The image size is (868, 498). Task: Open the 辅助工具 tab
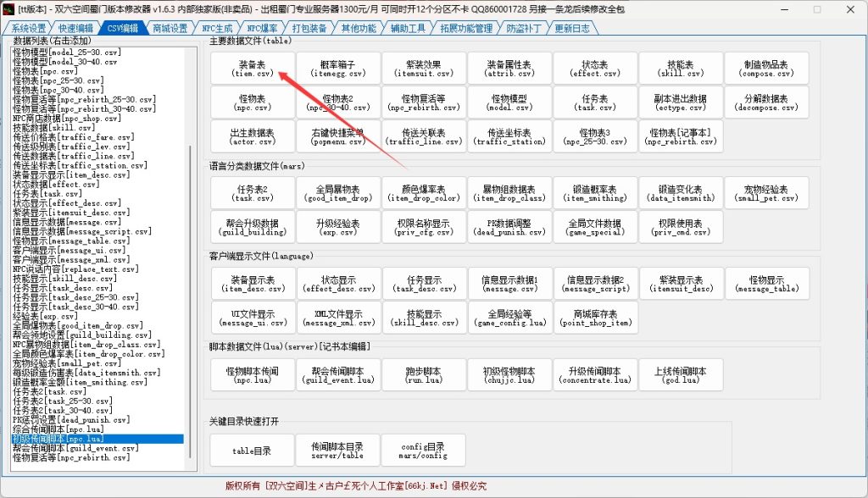pyautogui.click(x=408, y=28)
